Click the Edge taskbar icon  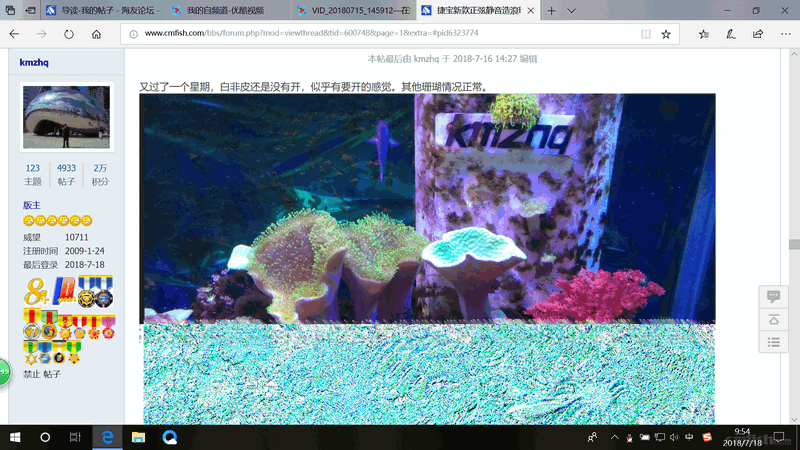click(107, 437)
